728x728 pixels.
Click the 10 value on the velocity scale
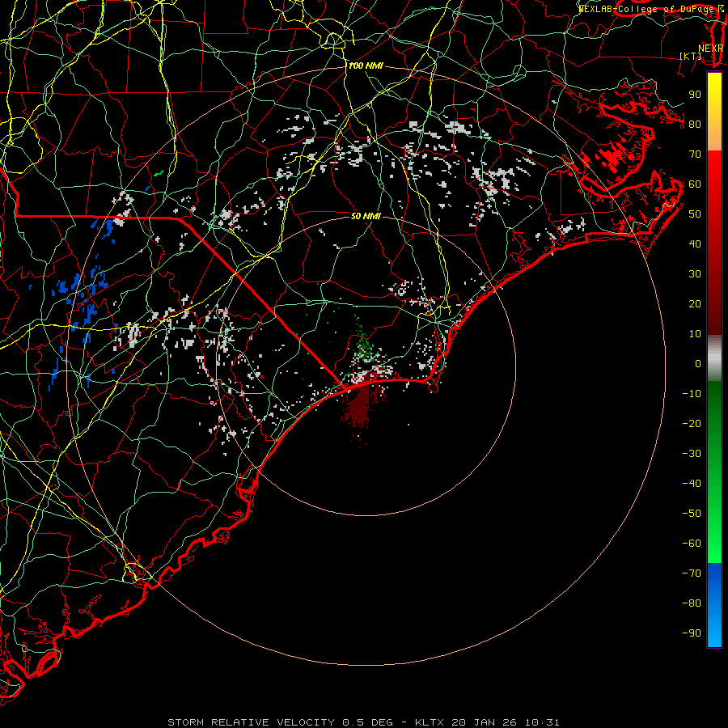point(695,334)
